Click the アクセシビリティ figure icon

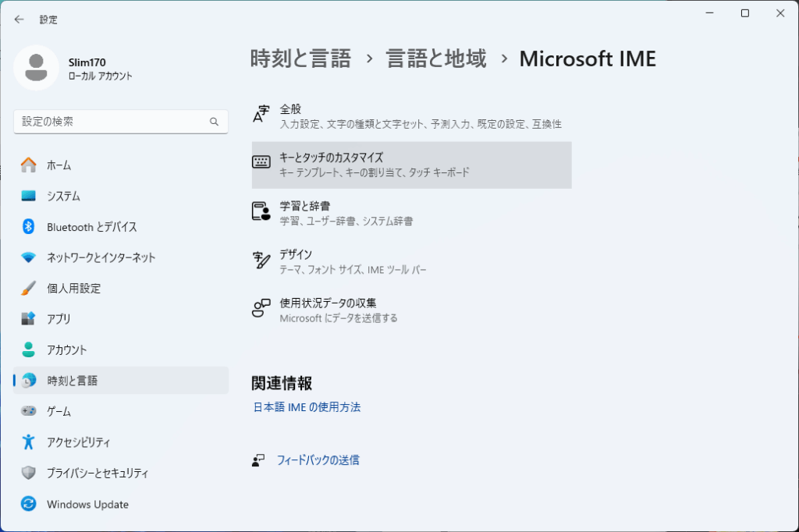pyautogui.click(x=29, y=442)
